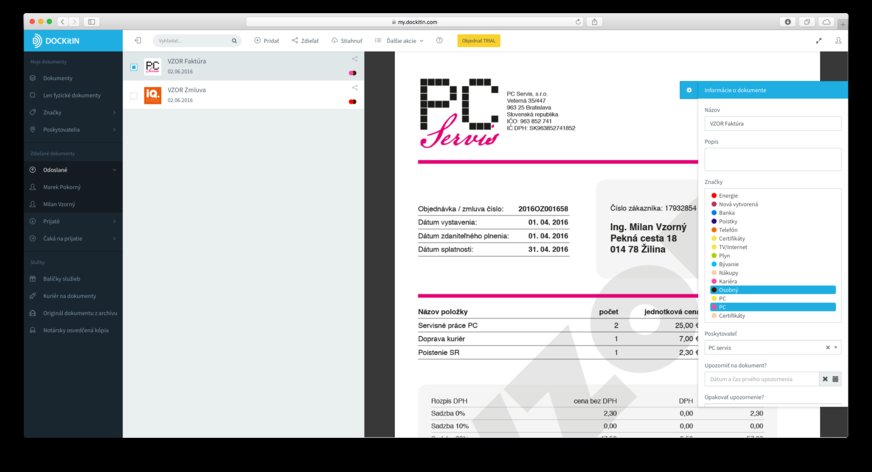Click the Pridať add icon button
Image resolution: width=872 pixels, height=472 pixels.
(x=257, y=41)
